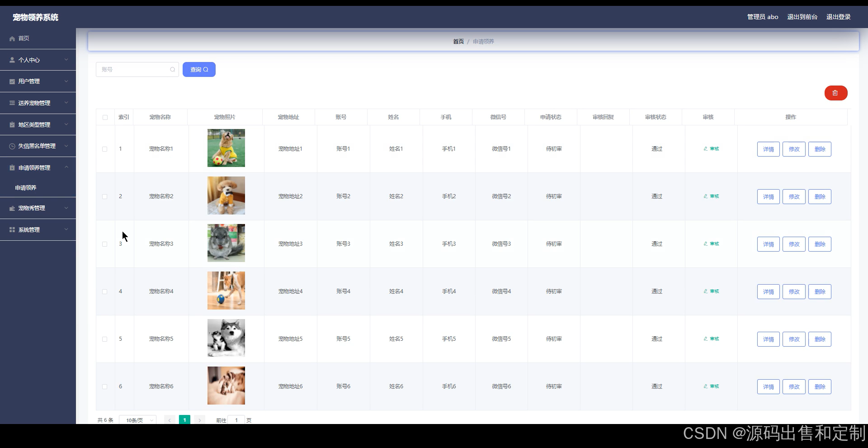This screenshot has width=868, height=448.
Task: Click the person icon for 个人中心
Action: 12,60
